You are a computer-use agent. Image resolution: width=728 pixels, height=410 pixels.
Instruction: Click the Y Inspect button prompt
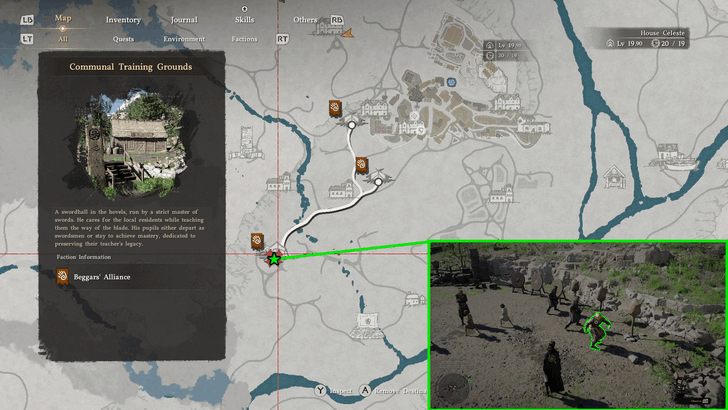point(333,391)
